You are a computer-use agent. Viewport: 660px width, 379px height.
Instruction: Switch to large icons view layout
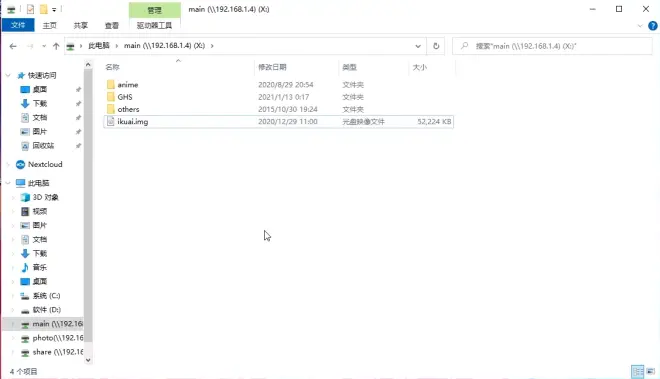[651, 371]
